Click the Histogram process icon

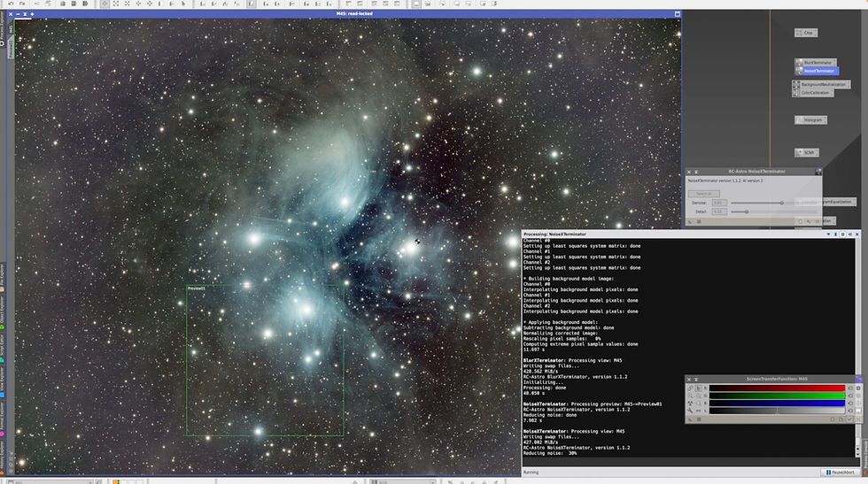(x=811, y=120)
